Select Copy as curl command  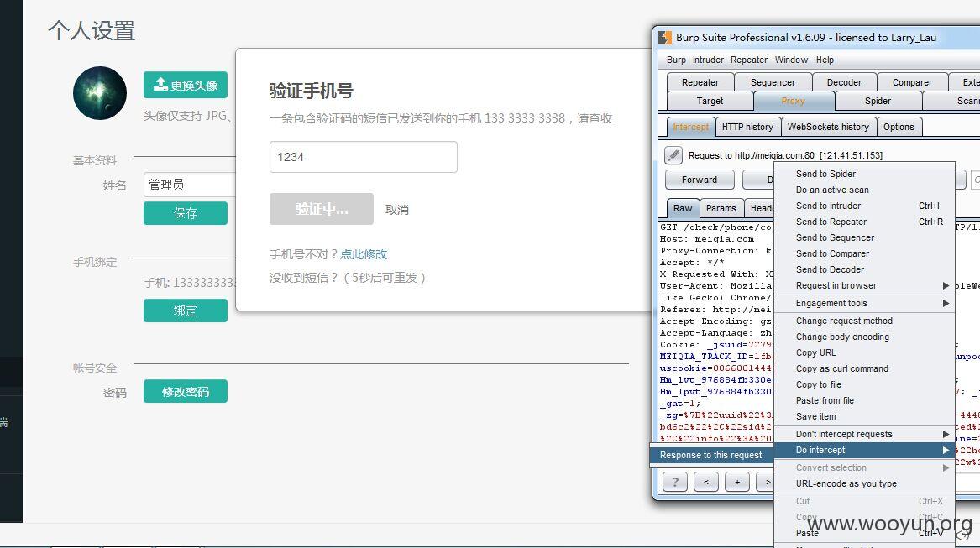tap(864, 368)
